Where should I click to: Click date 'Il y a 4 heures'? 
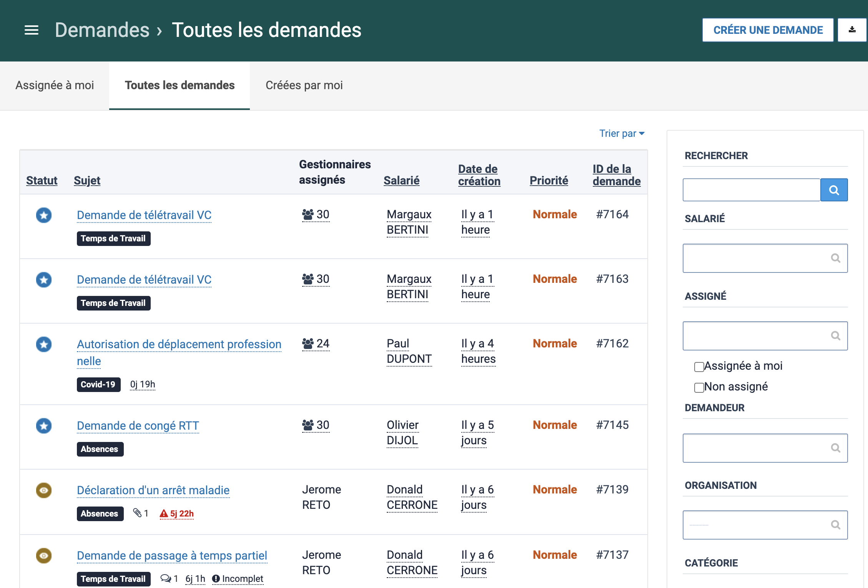tap(478, 351)
